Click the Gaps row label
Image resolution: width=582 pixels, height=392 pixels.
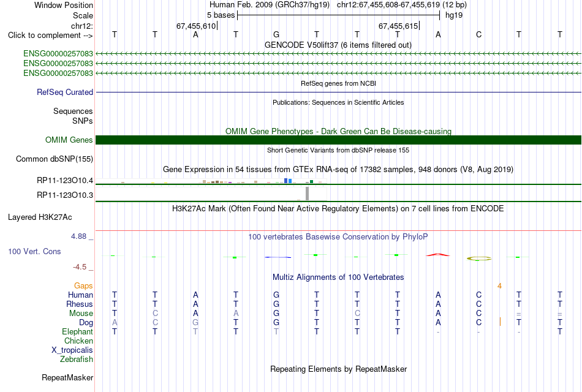pos(83,285)
